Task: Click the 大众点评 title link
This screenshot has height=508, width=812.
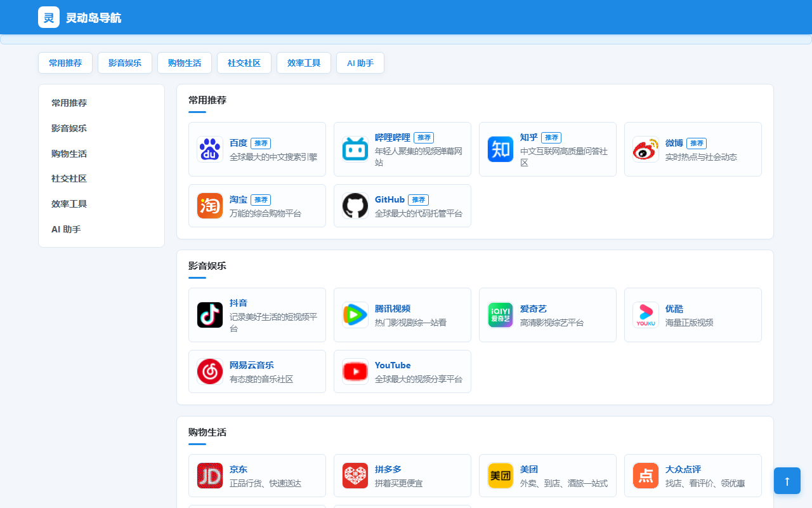Action: tap(683, 469)
